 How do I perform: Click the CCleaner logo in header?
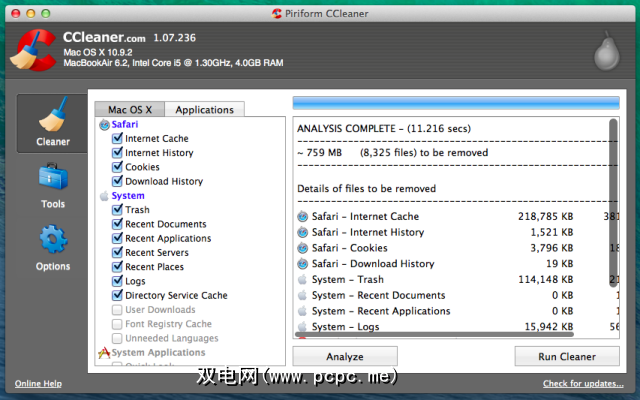pos(33,50)
